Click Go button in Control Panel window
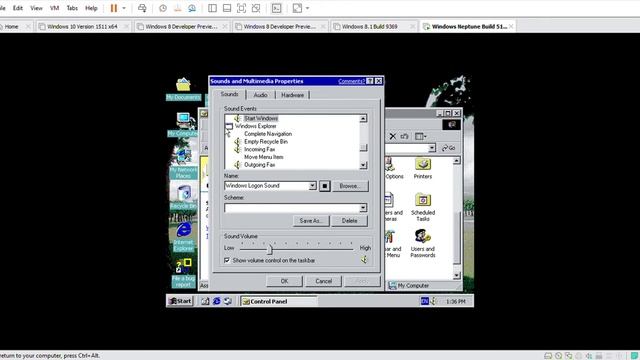This screenshot has width=640, height=360. [x=449, y=148]
